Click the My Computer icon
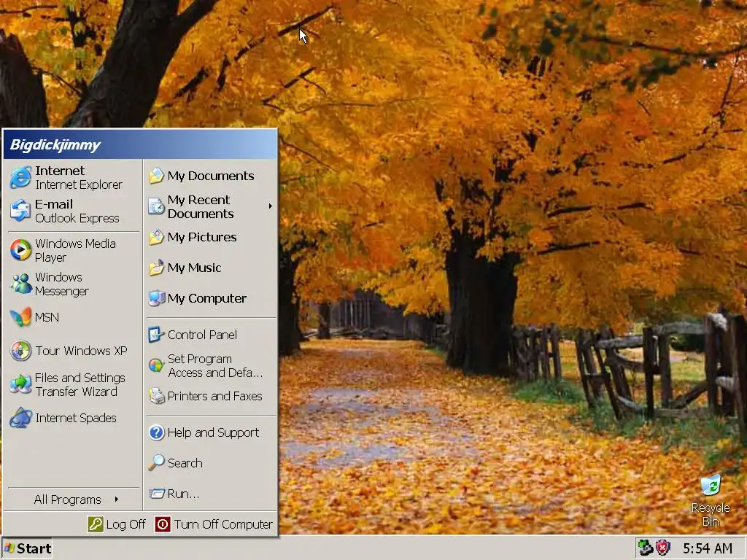The width and height of the screenshot is (747, 560). point(156,298)
